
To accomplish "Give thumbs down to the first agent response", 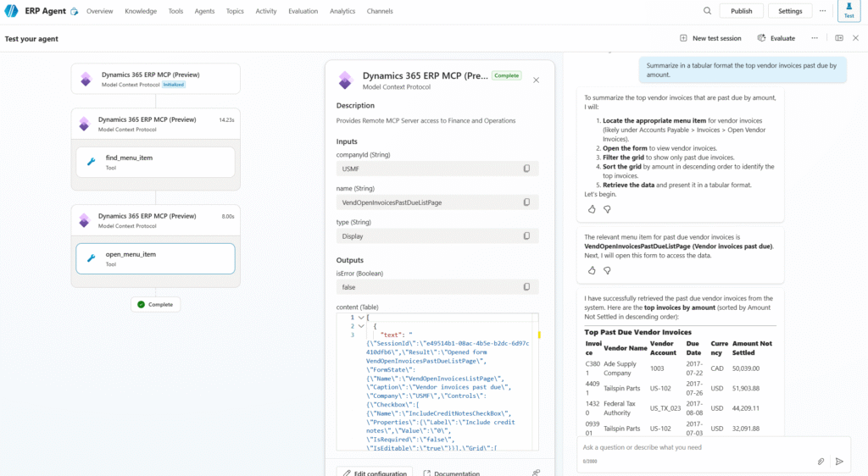I will [607, 209].
